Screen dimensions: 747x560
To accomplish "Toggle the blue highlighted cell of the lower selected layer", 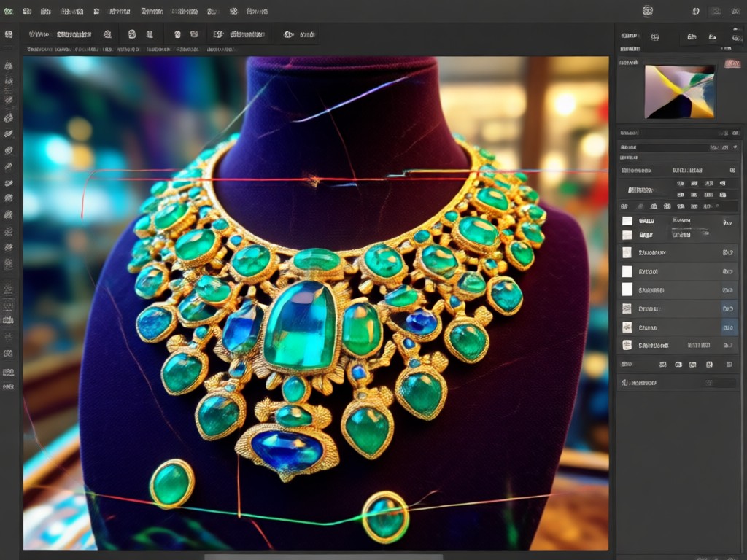I will (x=729, y=327).
